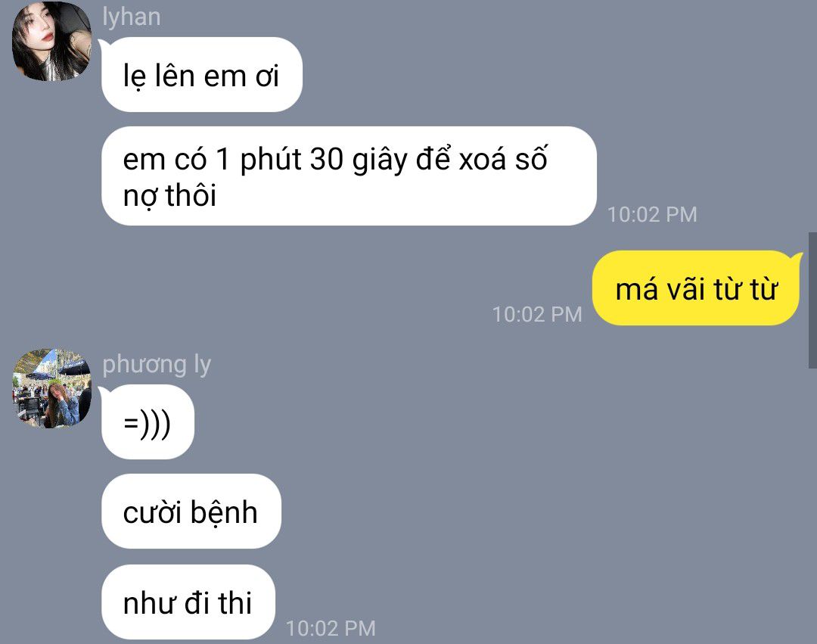This screenshot has width=817, height=644.
Task: Select the yellow 'má vãi từ từ' bubble
Action: click(x=696, y=288)
